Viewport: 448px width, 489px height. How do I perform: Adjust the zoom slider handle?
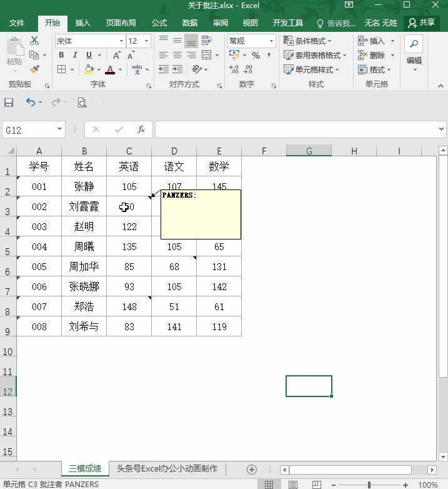point(369,485)
